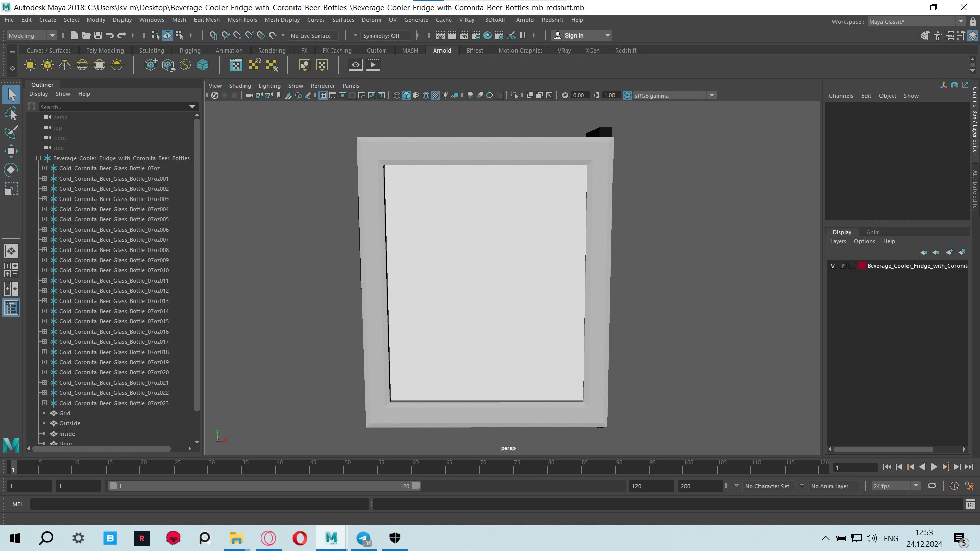Toggle smooth shade all viewport button
Screen dimensions: 980x551
click(x=406, y=95)
